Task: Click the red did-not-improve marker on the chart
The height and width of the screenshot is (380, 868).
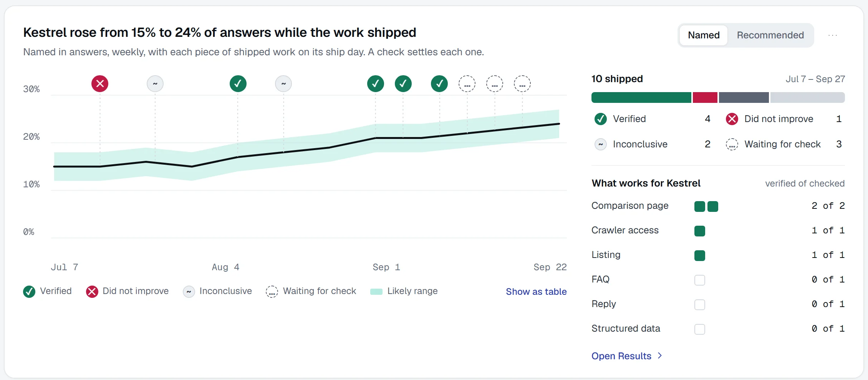Action: click(x=100, y=84)
